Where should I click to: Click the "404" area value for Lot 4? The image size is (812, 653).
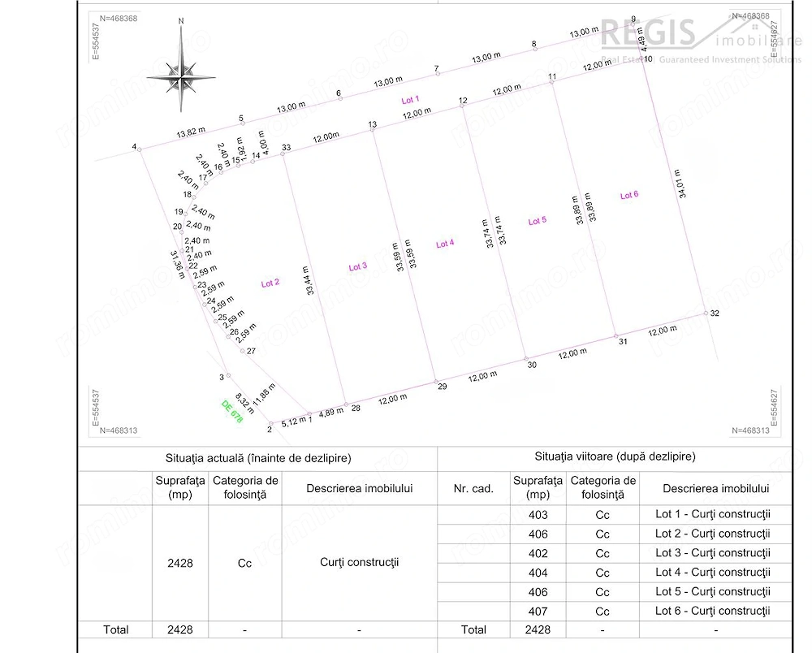coord(538,573)
